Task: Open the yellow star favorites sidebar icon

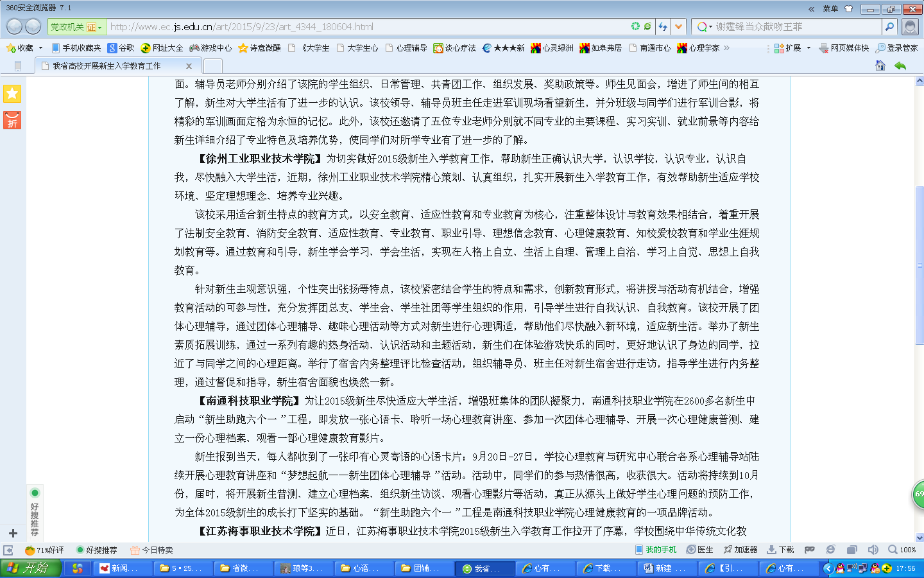Action: (12, 94)
